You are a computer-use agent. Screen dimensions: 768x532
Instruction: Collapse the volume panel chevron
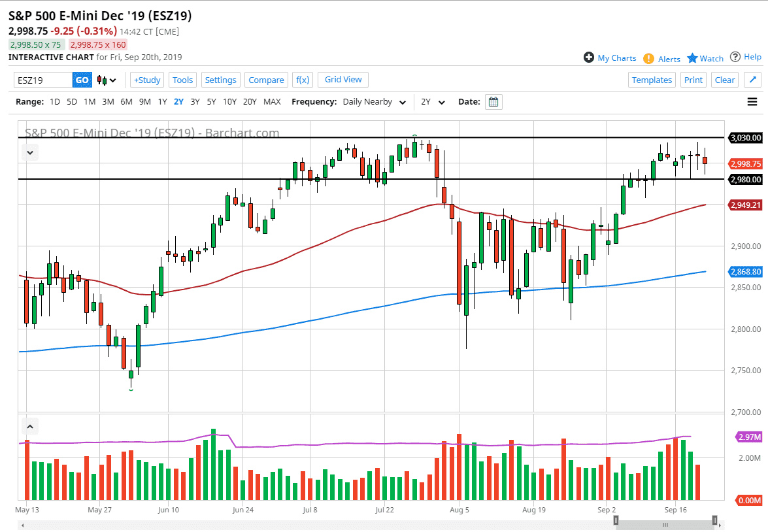(x=30, y=427)
